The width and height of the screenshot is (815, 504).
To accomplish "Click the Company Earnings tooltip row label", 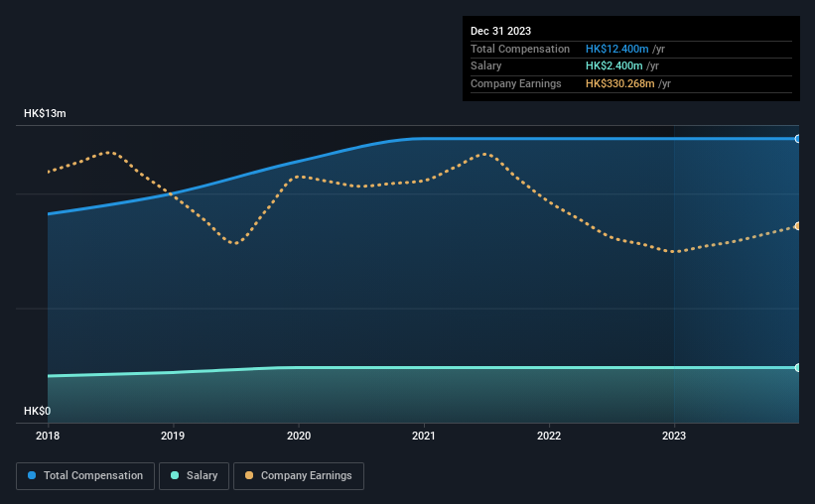I will point(515,83).
